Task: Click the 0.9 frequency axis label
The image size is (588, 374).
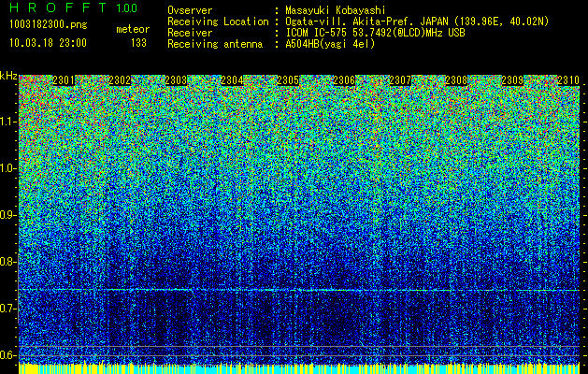Action: pyautogui.click(x=8, y=215)
